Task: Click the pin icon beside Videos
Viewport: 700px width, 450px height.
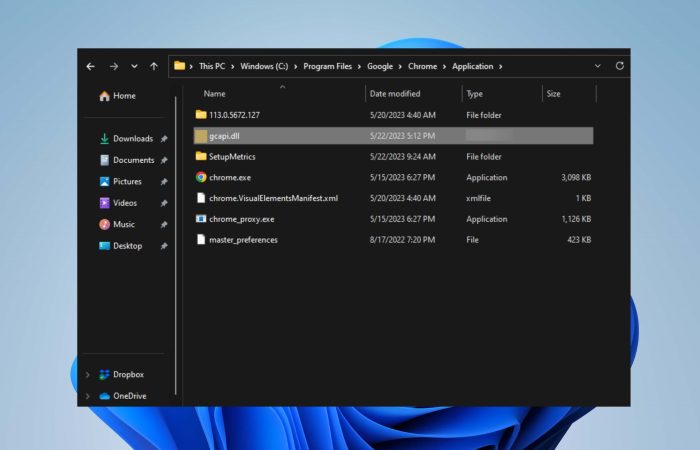Action: pyautogui.click(x=164, y=203)
